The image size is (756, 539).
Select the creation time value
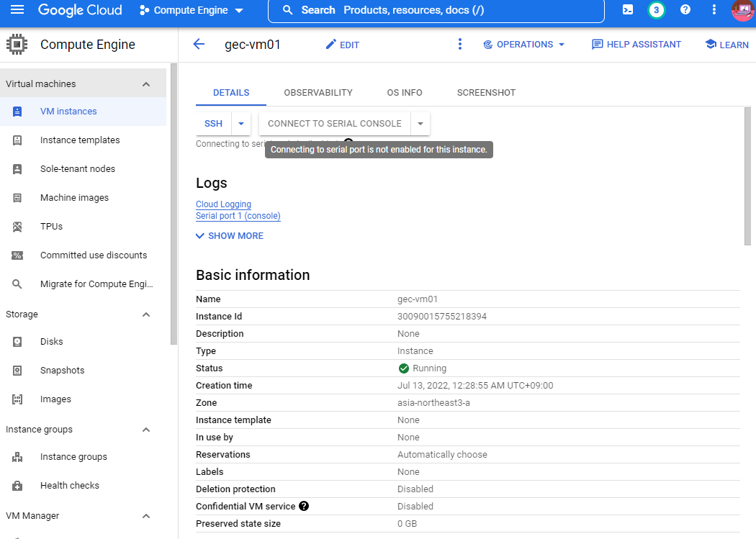(475, 385)
